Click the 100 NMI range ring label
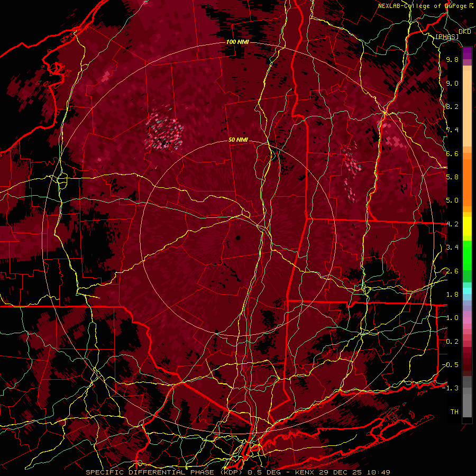 coord(237,42)
